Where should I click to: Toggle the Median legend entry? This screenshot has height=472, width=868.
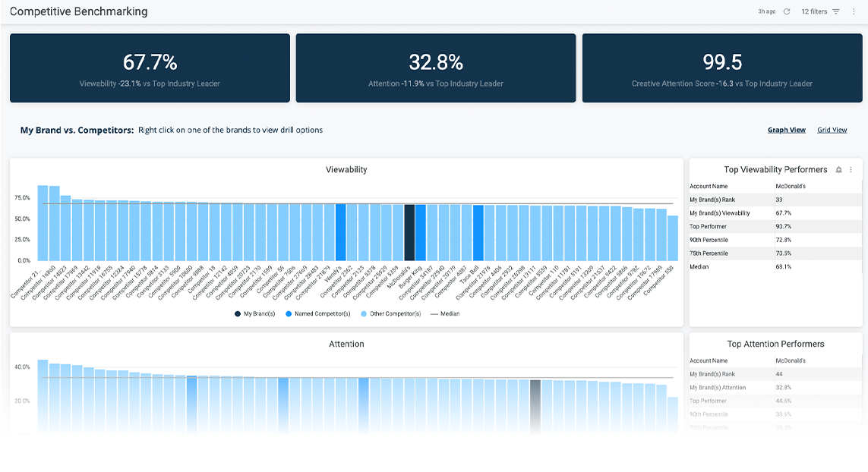pos(445,313)
